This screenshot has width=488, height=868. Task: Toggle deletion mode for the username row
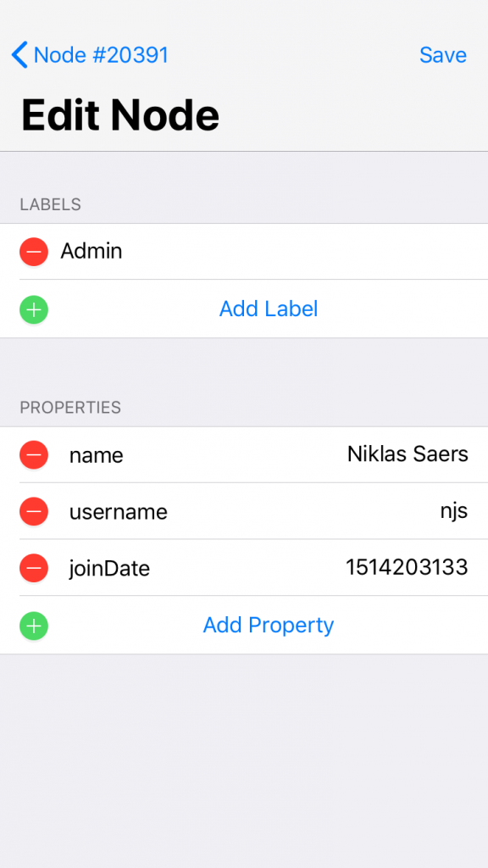pos(34,511)
